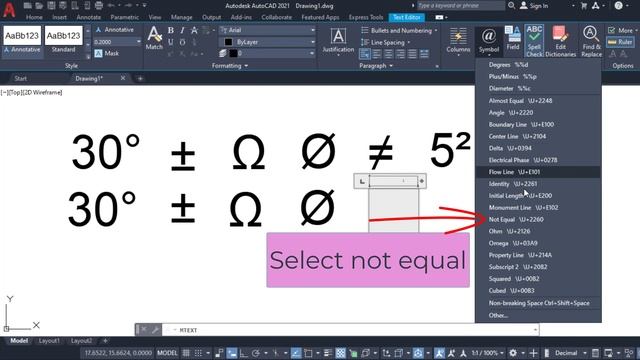The height and width of the screenshot is (360, 640).
Task: Open the Line Spacing dropdown
Action: click(386, 42)
